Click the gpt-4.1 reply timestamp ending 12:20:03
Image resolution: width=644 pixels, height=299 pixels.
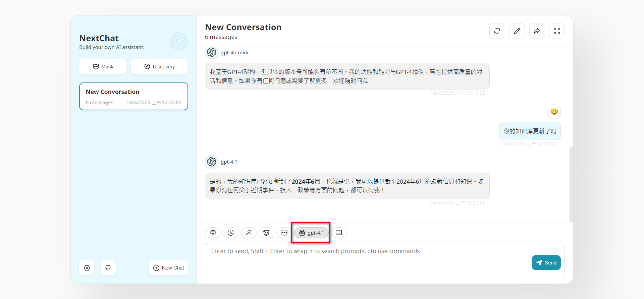(458, 203)
